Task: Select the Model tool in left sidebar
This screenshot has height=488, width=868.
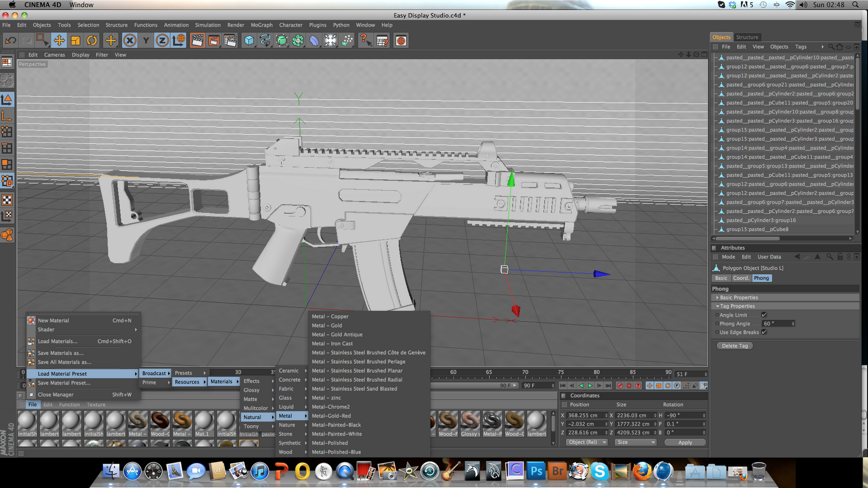Action: pos(7,99)
